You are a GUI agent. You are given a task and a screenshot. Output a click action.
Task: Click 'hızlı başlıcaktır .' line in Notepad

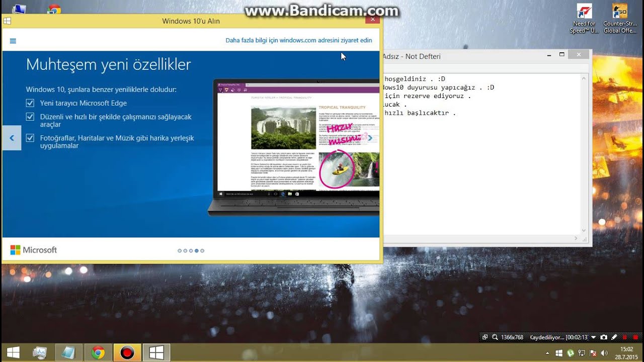(420, 113)
